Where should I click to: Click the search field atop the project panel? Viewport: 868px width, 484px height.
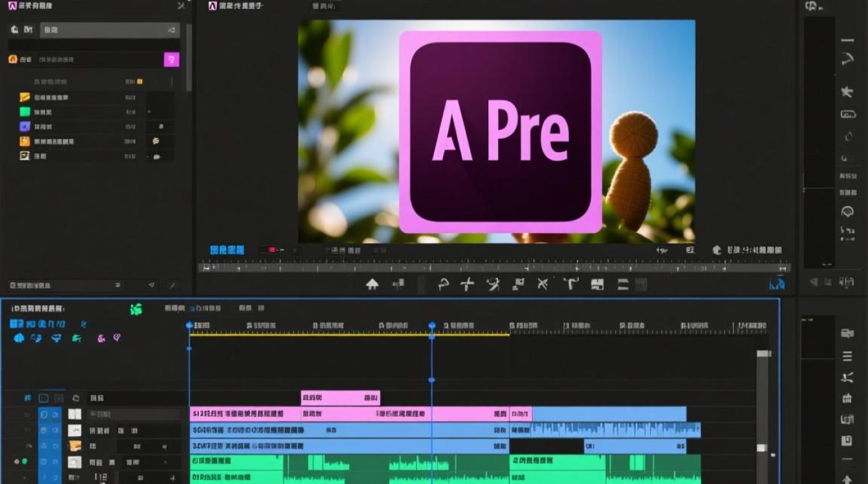pos(110,30)
